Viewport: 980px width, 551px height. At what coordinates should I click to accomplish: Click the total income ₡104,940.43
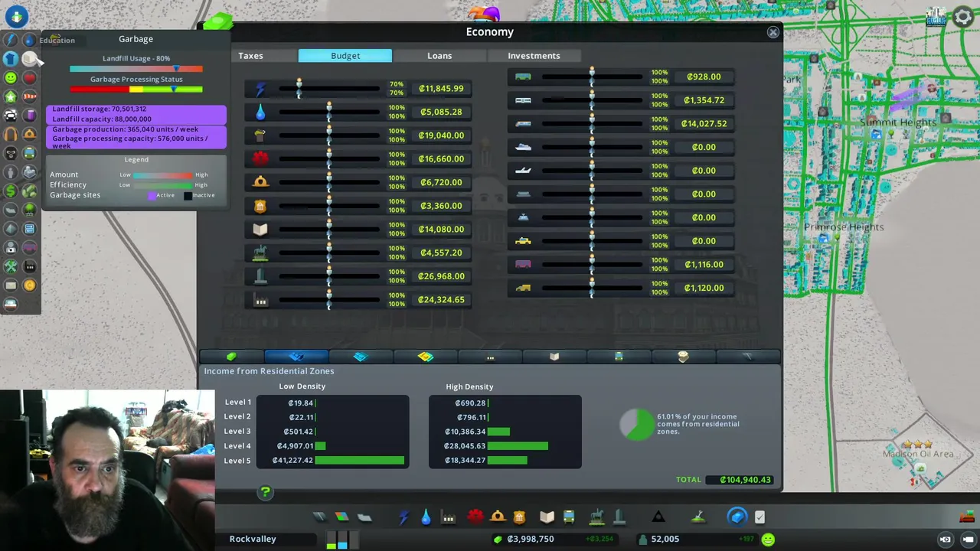[x=745, y=480]
